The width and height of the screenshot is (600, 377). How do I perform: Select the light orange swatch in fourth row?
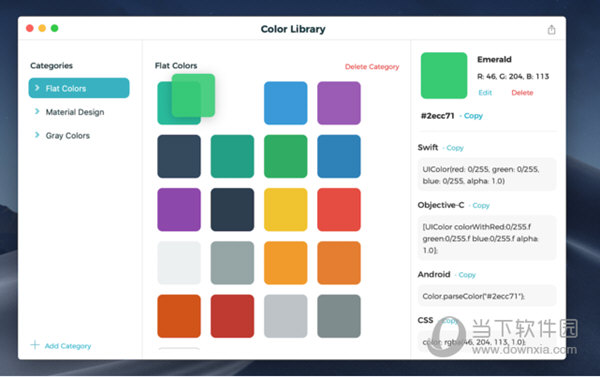(x=285, y=263)
